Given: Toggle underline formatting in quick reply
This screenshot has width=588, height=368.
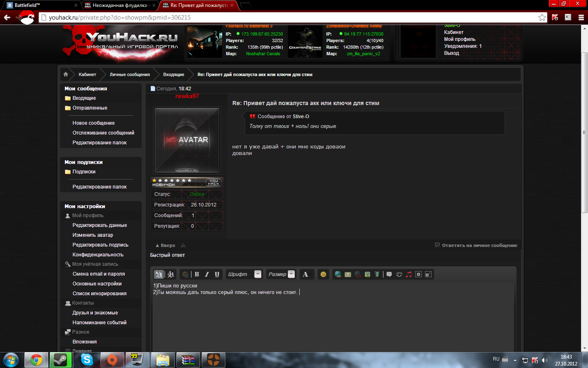Looking at the screenshot, I should [217, 274].
